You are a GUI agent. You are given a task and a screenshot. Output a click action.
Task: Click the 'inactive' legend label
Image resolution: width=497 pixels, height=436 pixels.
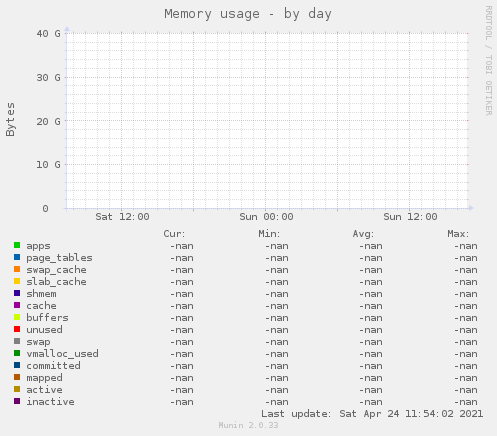[x=50, y=402]
